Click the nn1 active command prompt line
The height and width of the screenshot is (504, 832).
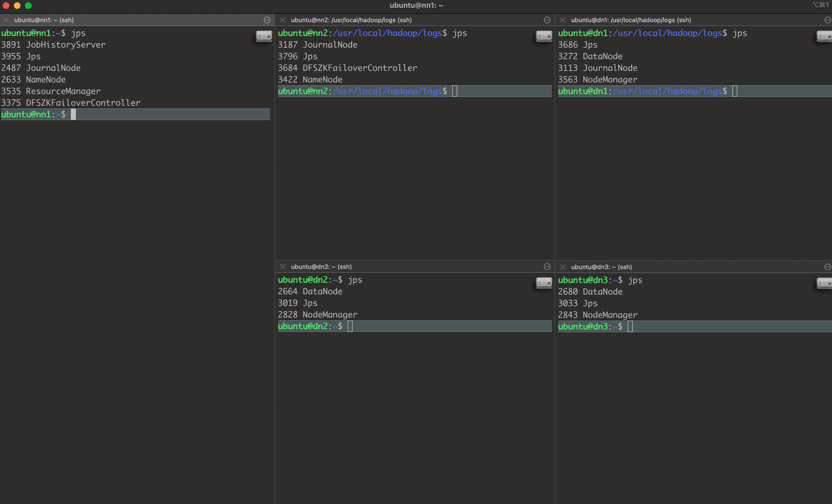tap(135, 114)
